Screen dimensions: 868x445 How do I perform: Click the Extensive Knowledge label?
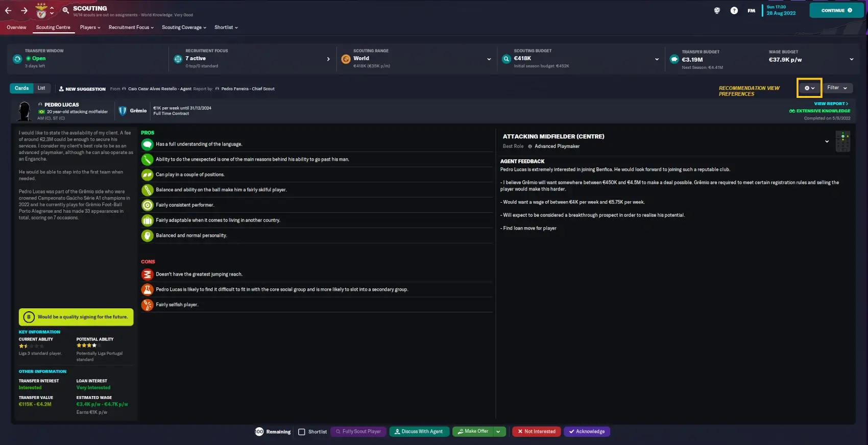click(819, 111)
